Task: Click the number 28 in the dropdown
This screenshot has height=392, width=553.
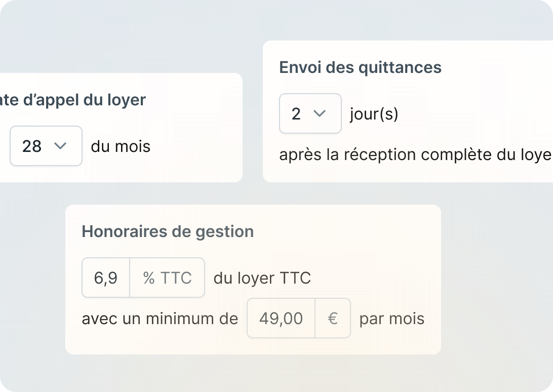Action: click(x=32, y=146)
